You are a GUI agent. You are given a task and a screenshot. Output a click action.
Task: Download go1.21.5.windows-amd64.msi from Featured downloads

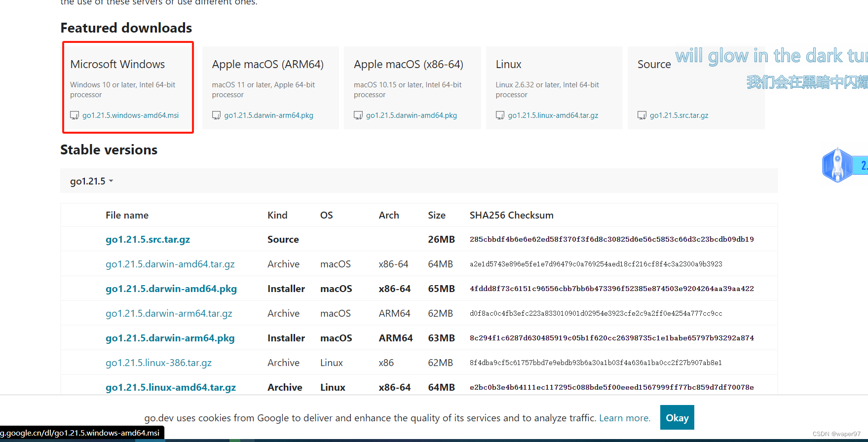click(x=130, y=115)
